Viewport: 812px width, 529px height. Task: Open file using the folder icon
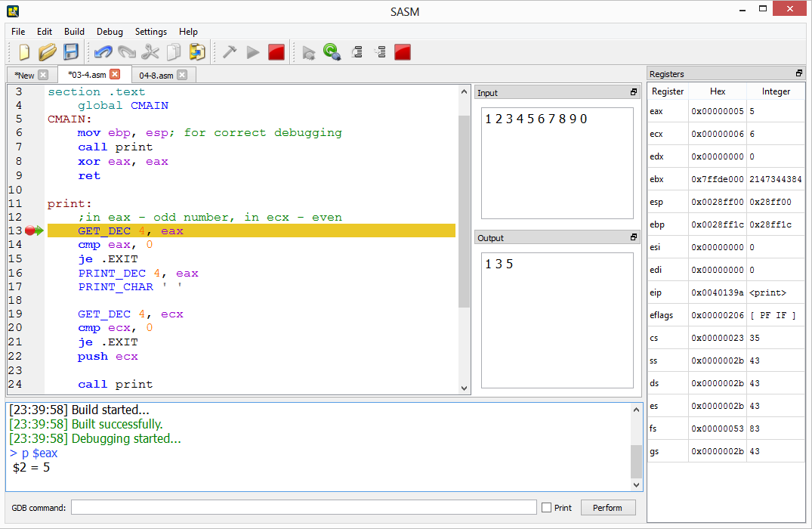47,52
